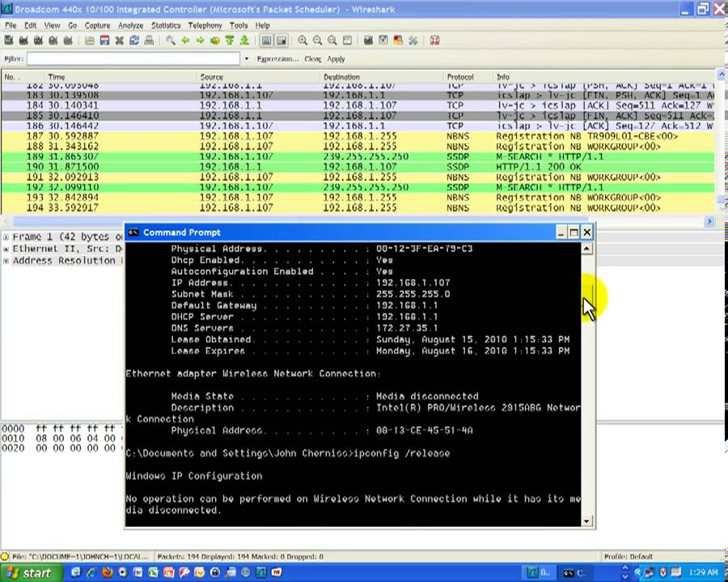The width and height of the screenshot is (728, 582).
Task: Select packet 190 HTTP/1.1 200 OK
Action: [358, 167]
